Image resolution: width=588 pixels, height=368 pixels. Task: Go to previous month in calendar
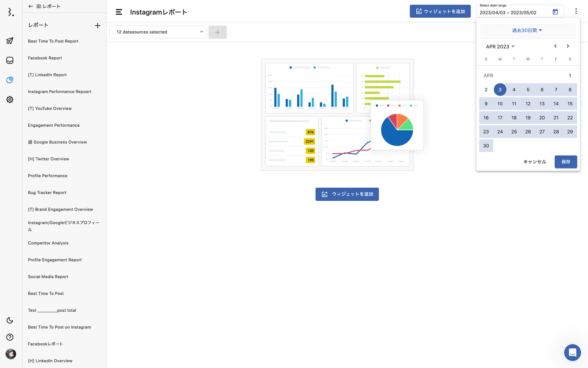[x=555, y=46]
